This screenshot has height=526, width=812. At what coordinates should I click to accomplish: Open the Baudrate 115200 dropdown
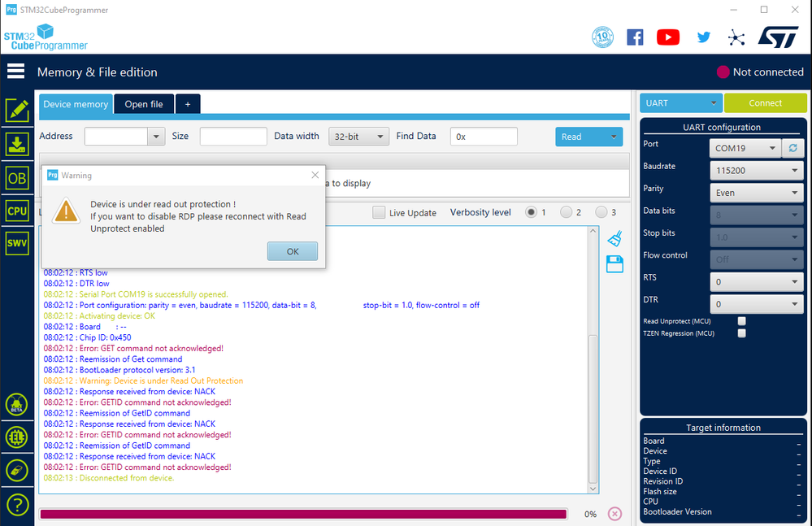pyautogui.click(x=757, y=171)
